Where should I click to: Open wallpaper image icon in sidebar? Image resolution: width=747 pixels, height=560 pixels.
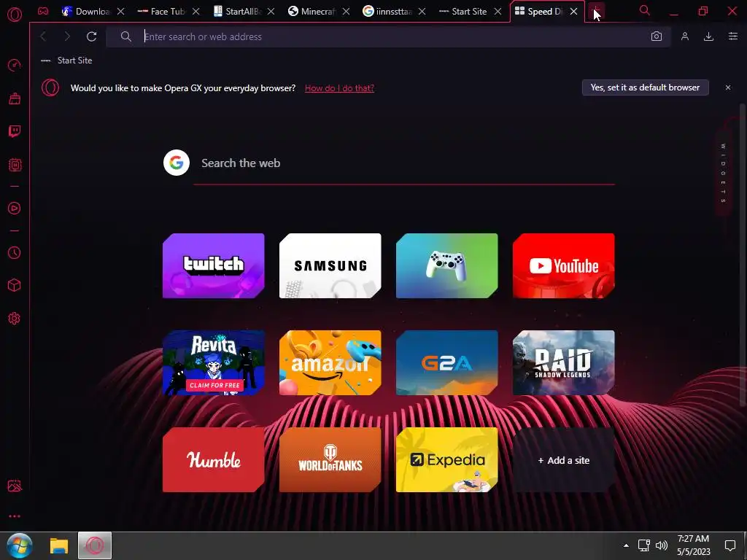click(15, 486)
